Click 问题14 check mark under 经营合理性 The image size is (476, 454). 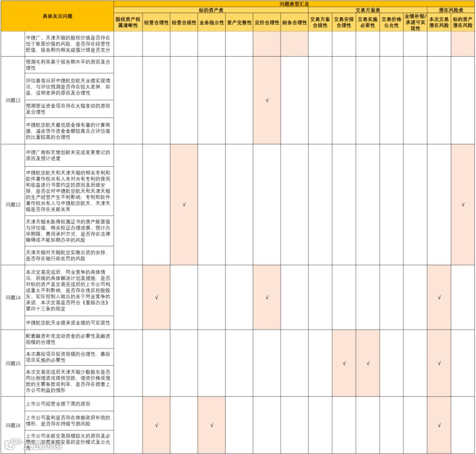click(x=156, y=298)
